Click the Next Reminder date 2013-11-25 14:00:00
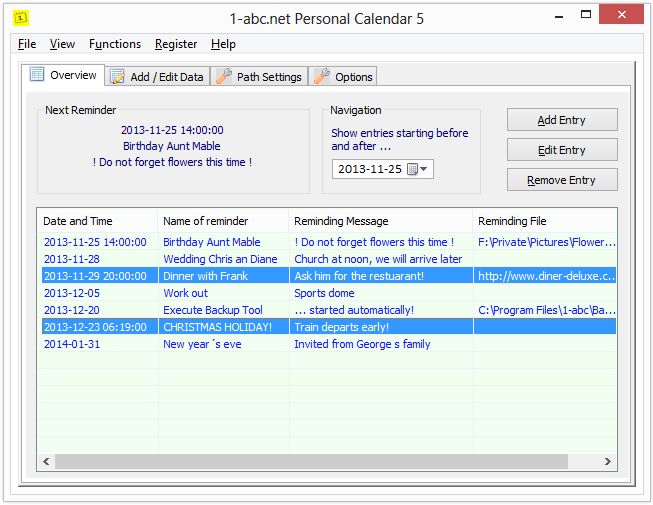The width and height of the screenshot is (653, 505). pos(172,130)
